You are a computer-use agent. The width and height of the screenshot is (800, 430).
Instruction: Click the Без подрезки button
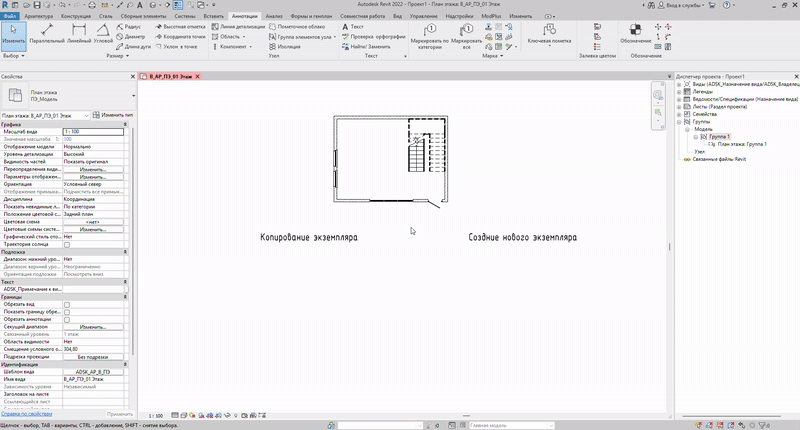[x=93, y=357]
